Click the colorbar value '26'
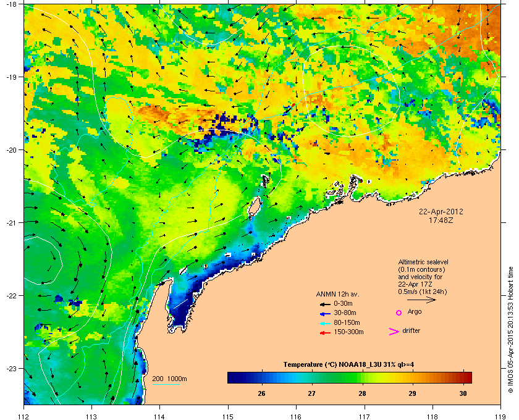Image resolution: width=519 pixels, height=420 pixels. [261, 393]
